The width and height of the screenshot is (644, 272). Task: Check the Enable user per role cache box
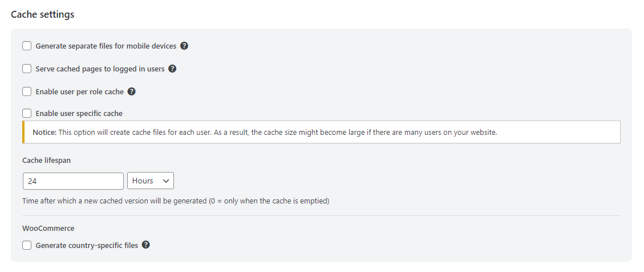(27, 91)
